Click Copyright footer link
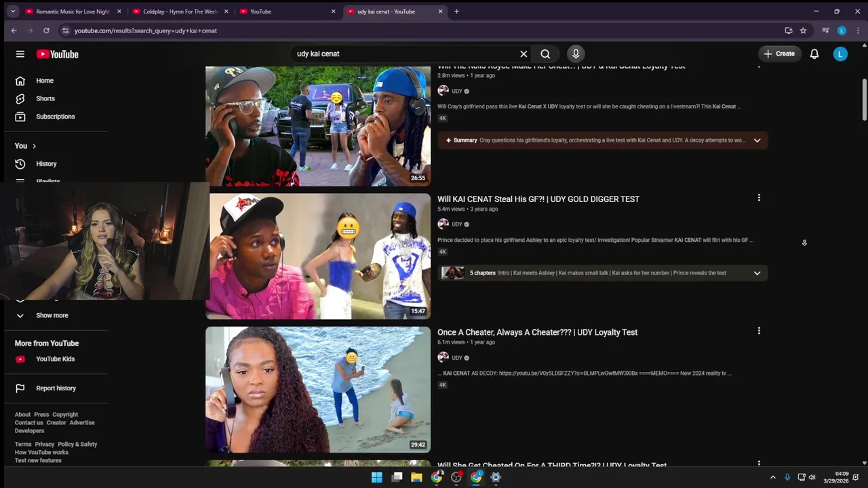The height and width of the screenshot is (488, 868). (x=65, y=415)
